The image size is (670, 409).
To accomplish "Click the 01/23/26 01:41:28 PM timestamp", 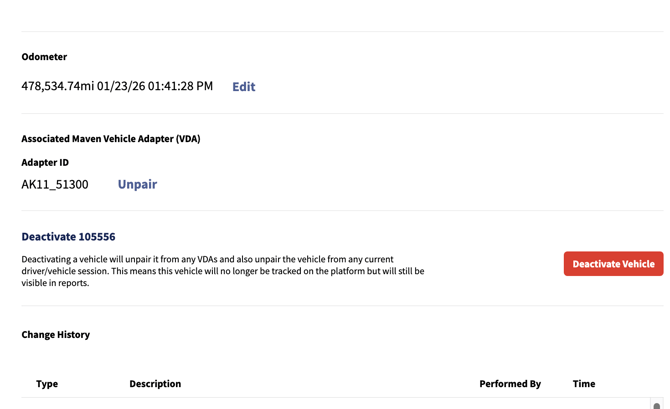I will click(x=155, y=86).
